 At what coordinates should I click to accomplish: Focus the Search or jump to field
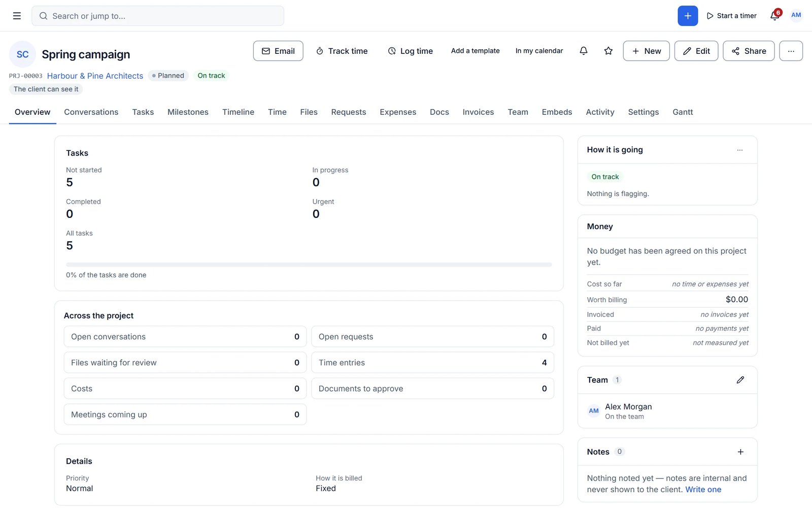[158, 16]
